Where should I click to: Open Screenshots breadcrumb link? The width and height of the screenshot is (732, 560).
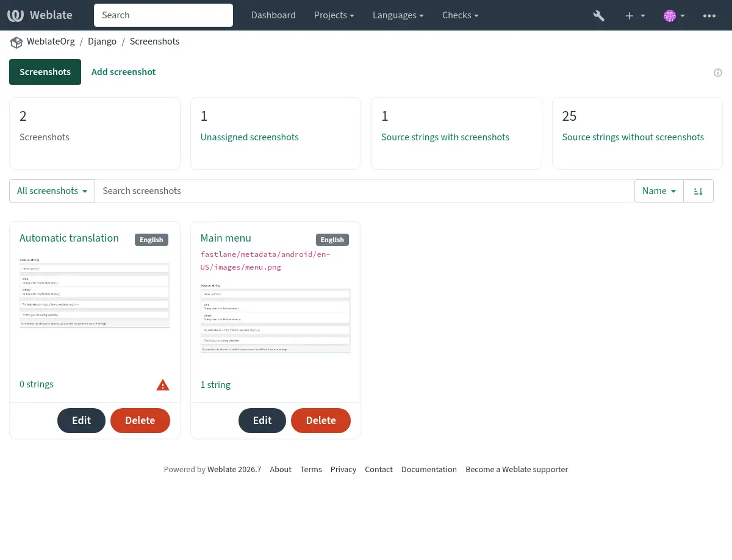[154, 41]
